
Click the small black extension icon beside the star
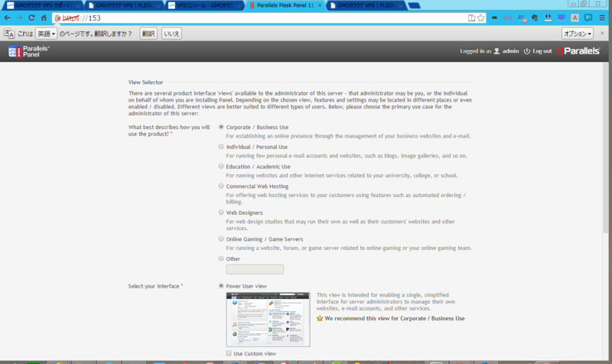coord(494,18)
